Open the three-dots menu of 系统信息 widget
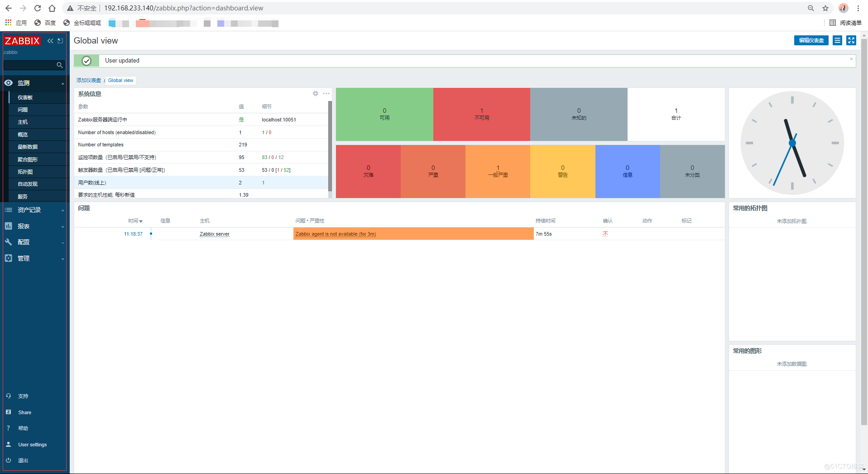Viewport: 868px width, 474px height. 326,94
